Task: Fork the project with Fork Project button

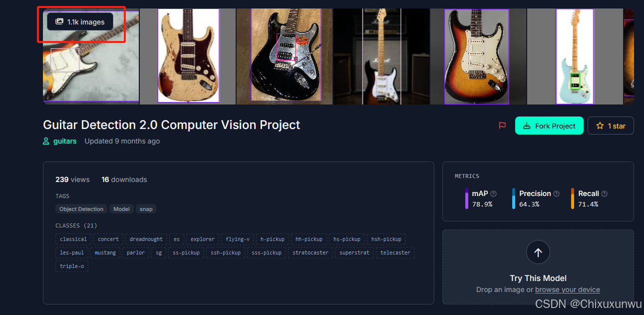Action: pos(549,126)
